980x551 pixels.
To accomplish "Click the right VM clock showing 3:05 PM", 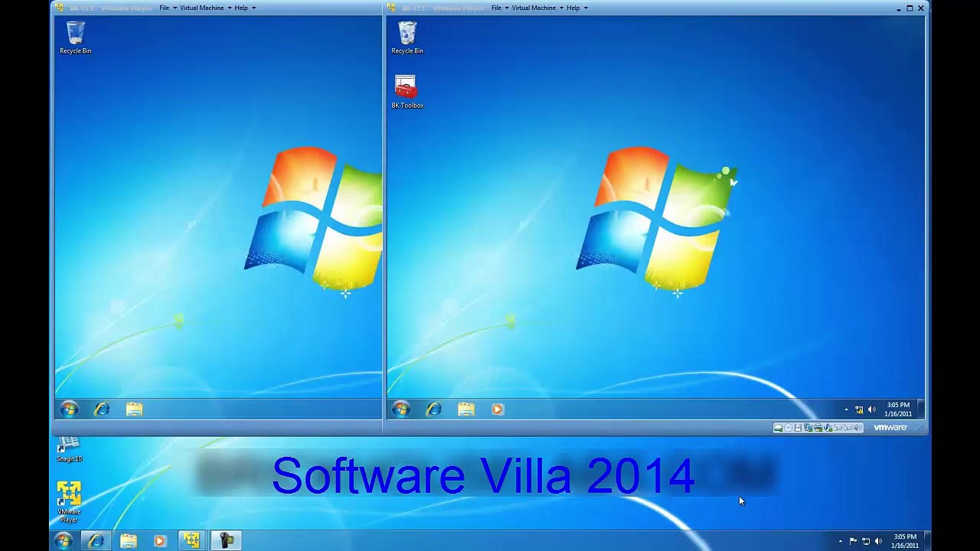I will pyautogui.click(x=898, y=409).
